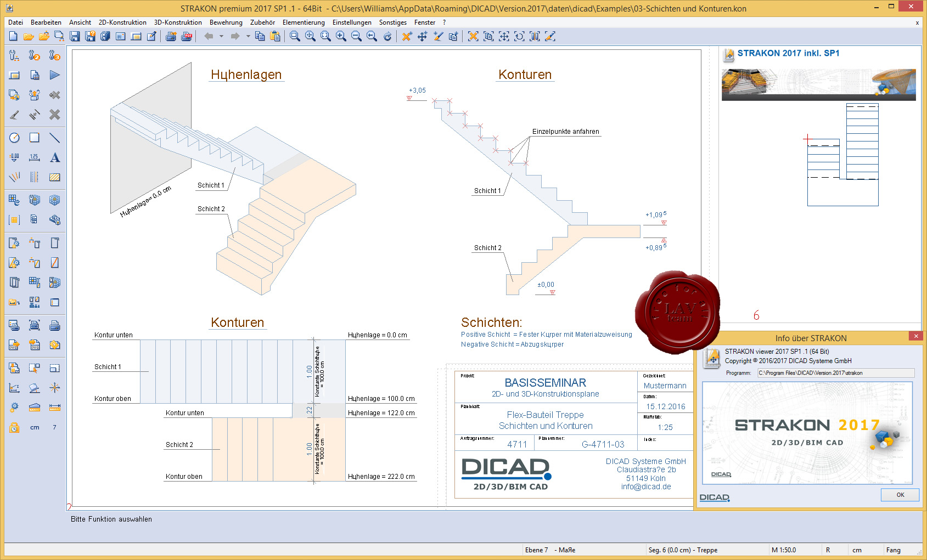Click OK in Info über STRAKON dialog
Viewport: 927px width, 560px height.
(x=900, y=495)
